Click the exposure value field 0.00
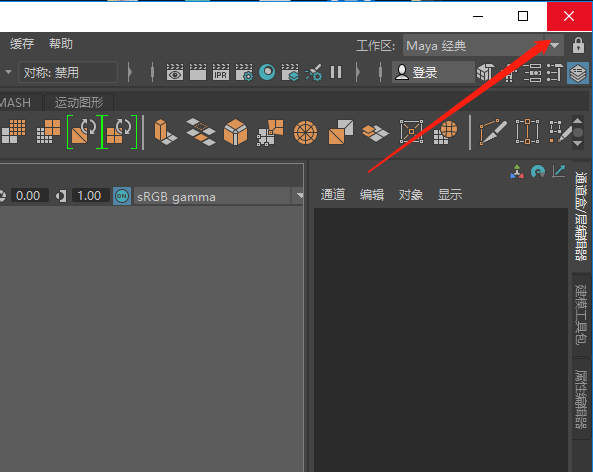 tap(29, 196)
